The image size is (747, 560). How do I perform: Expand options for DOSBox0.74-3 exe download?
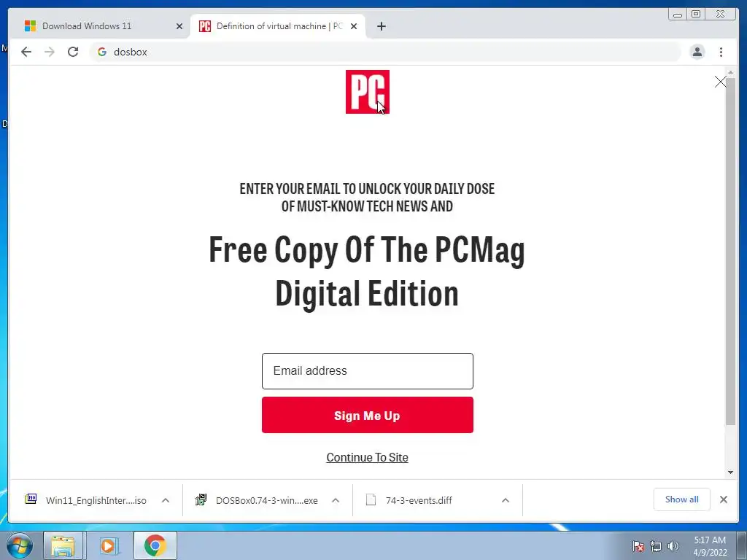pyautogui.click(x=336, y=500)
